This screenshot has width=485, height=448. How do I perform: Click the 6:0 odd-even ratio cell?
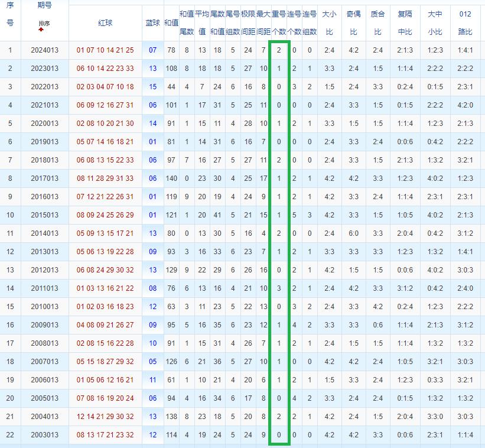pyautogui.click(x=353, y=233)
